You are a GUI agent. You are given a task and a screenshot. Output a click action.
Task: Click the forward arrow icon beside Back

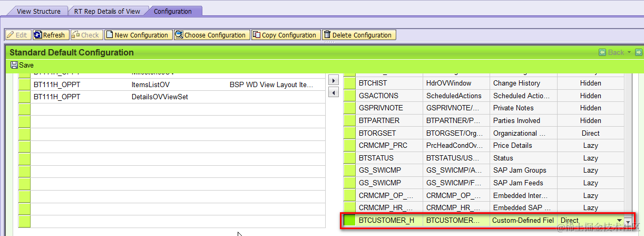click(638, 52)
